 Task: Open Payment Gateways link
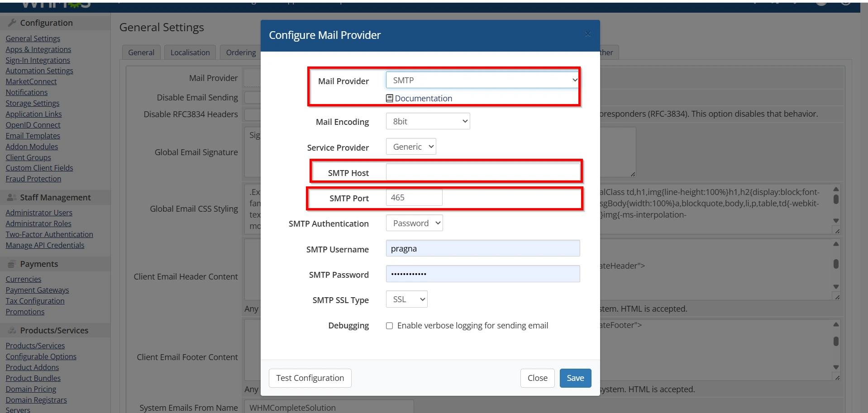click(37, 290)
